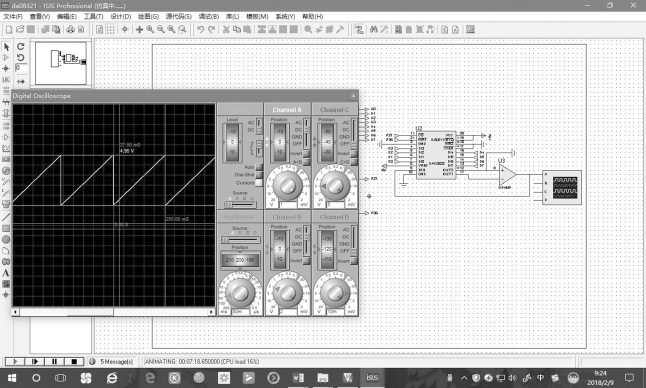Screen dimensions: 646x388
Task: Open the 工具(T) tools menu
Action: [94, 16]
